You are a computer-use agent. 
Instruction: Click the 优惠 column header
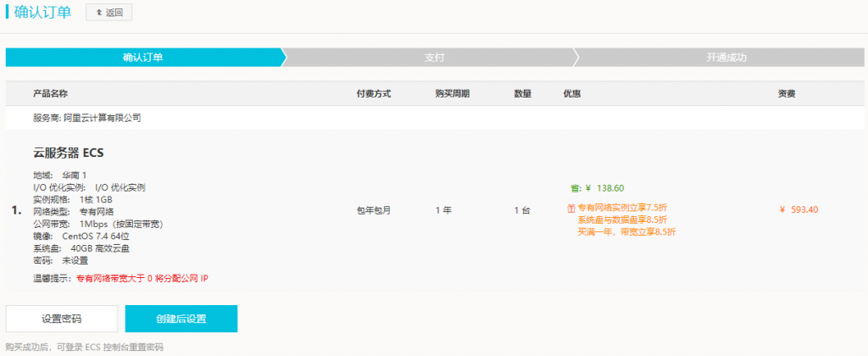[572, 93]
